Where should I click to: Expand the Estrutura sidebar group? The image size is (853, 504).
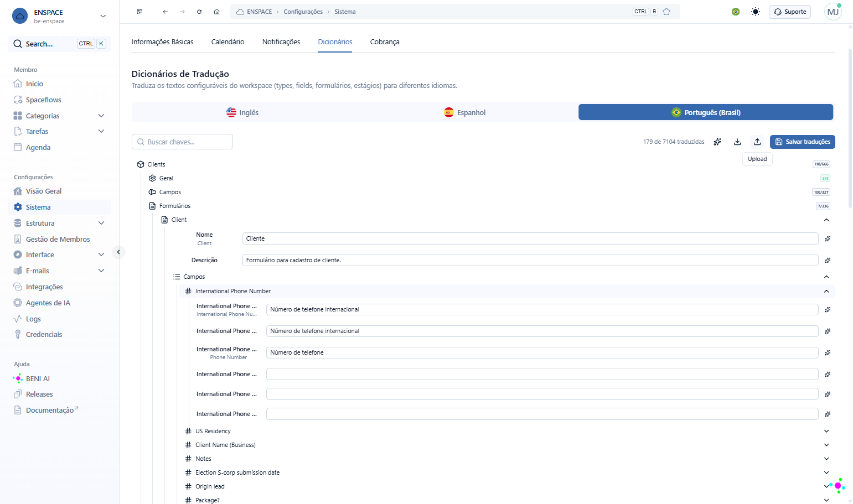click(101, 223)
